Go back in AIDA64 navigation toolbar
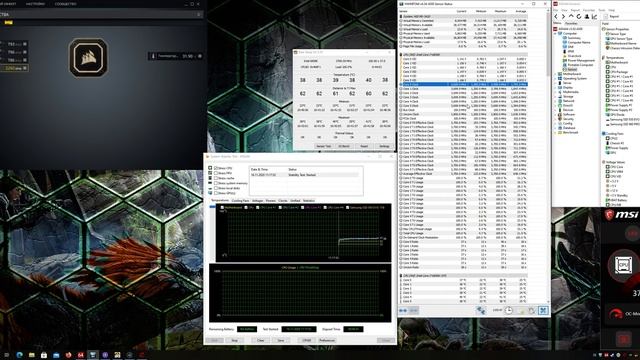640x360 pixels. [x=556, y=16]
